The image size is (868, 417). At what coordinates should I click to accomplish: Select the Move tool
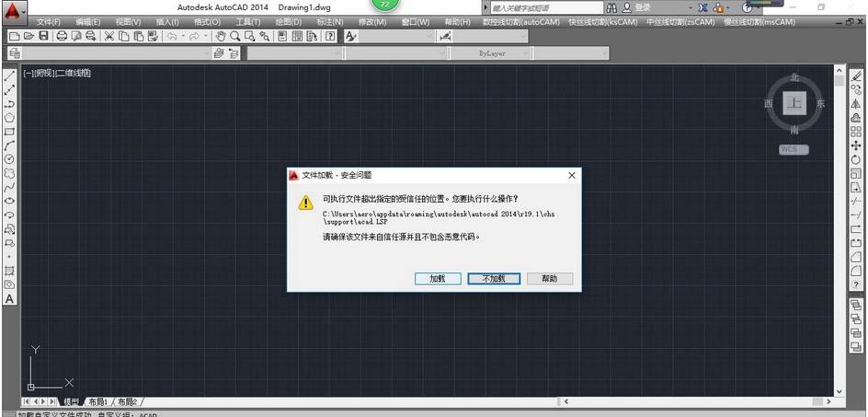pyautogui.click(x=856, y=145)
